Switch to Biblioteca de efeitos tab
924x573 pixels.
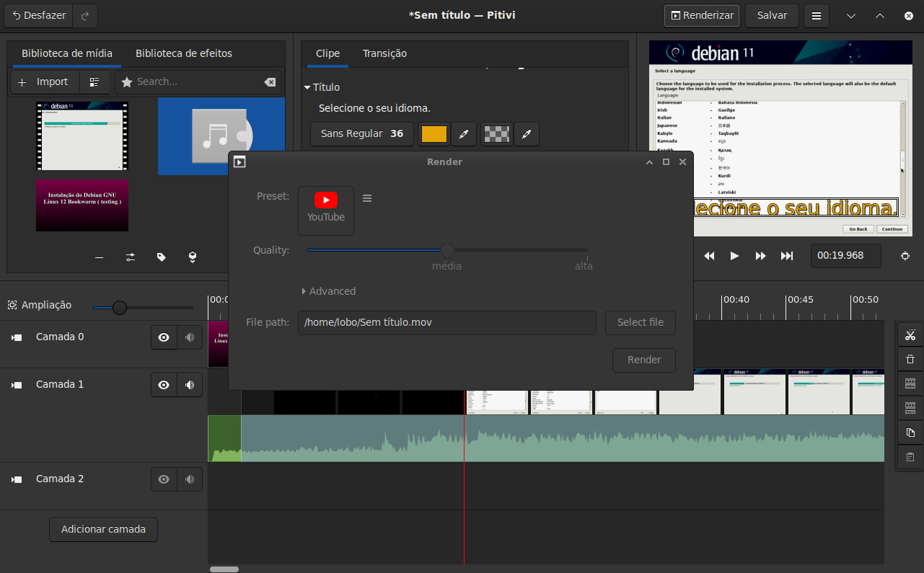(x=184, y=53)
